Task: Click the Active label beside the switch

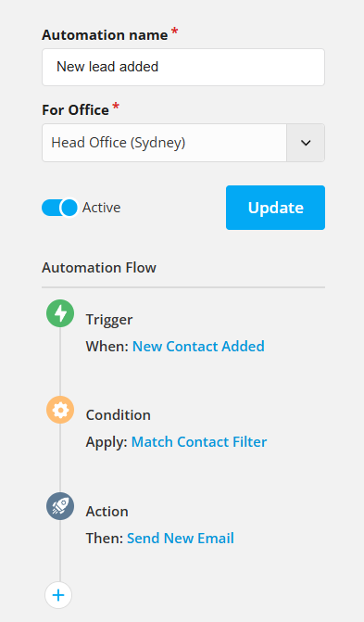Action: coord(102,208)
